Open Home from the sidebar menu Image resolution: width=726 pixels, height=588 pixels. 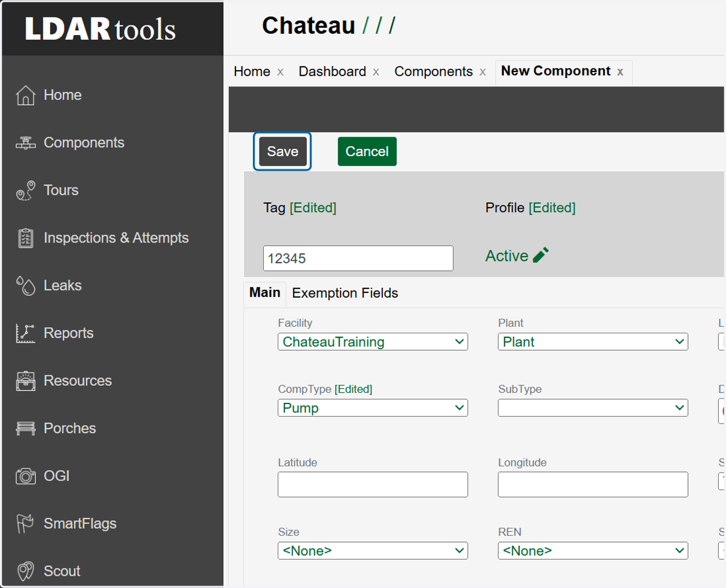[x=62, y=95]
